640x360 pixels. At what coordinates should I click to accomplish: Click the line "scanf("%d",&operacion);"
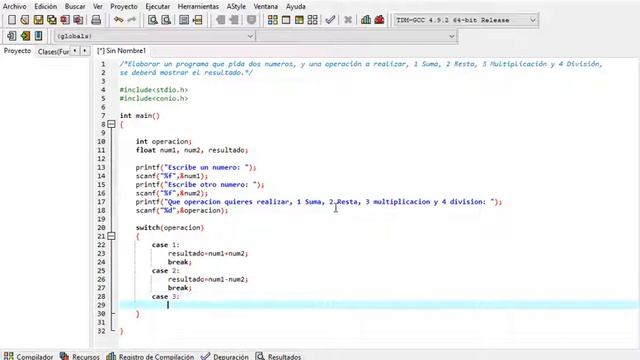[x=182, y=211]
